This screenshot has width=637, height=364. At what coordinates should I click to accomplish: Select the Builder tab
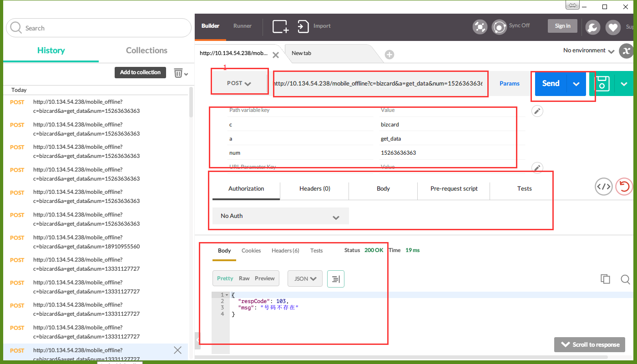[x=210, y=26]
